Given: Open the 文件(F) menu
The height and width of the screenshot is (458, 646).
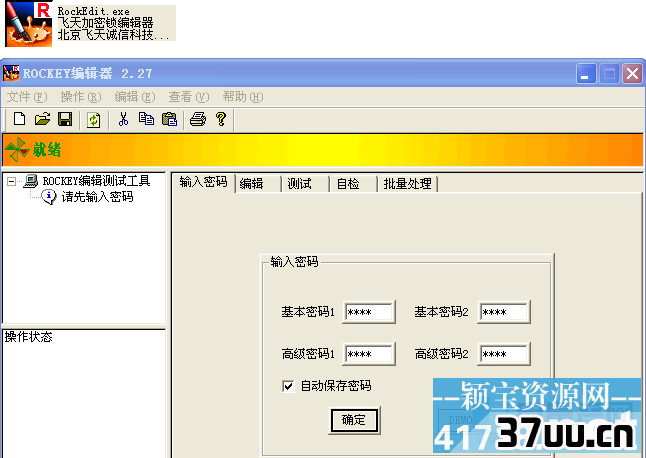Looking at the screenshot, I should point(27,97).
